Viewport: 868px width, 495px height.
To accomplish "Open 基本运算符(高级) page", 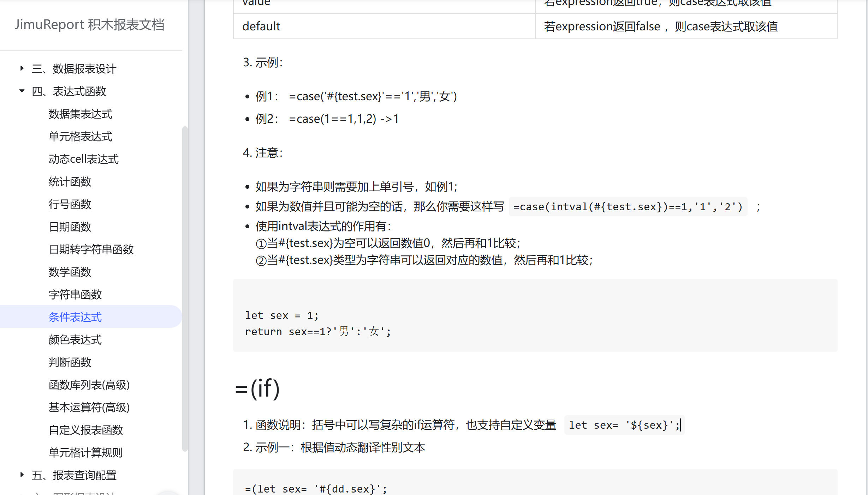I will click(x=89, y=407).
